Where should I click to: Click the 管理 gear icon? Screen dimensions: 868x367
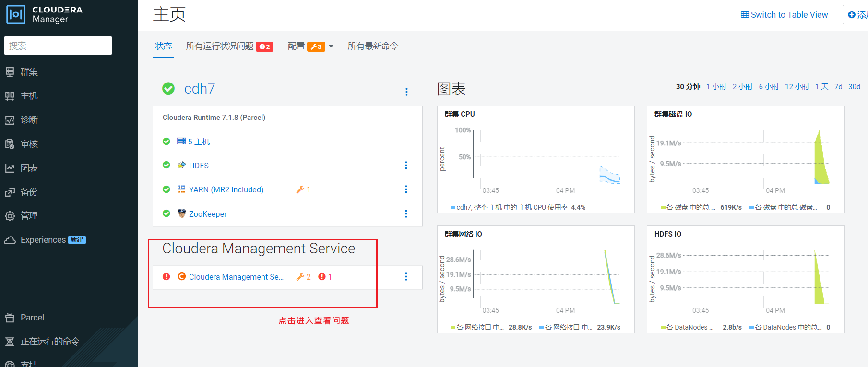tap(10, 216)
